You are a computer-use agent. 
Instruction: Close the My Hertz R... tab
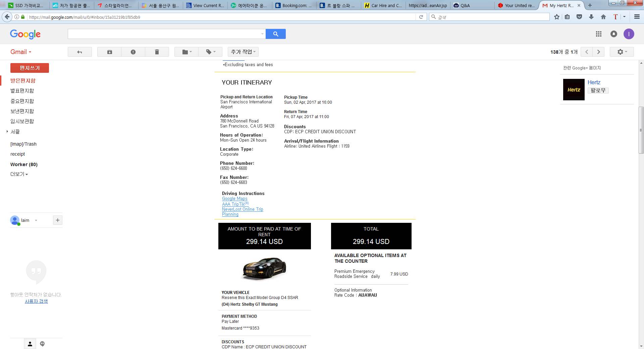(x=579, y=5)
